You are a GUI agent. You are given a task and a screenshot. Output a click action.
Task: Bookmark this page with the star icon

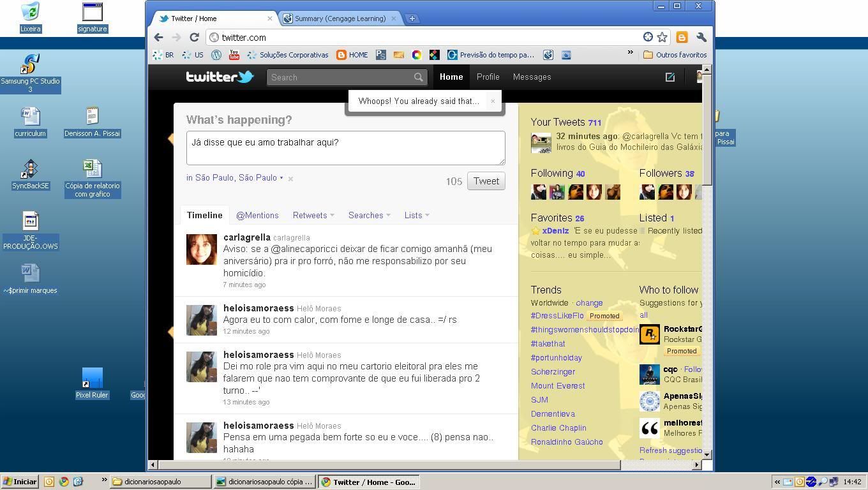[x=662, y=38]
